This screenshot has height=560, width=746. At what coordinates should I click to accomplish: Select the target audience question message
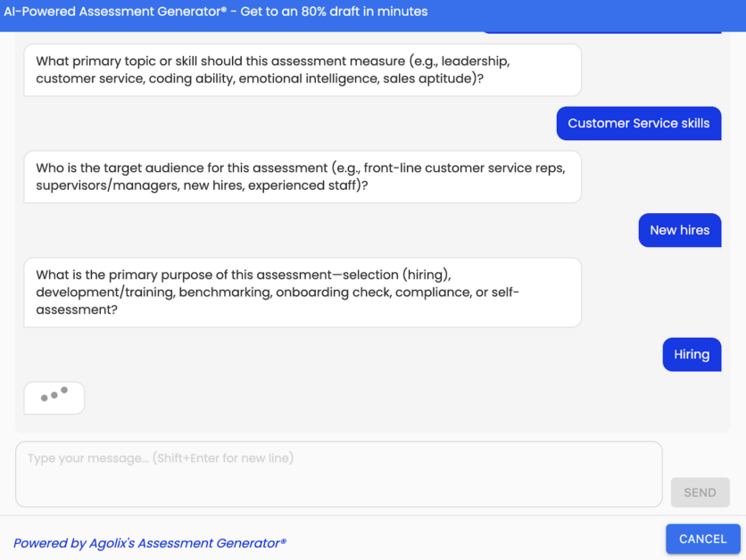click(x=302, y=177)
